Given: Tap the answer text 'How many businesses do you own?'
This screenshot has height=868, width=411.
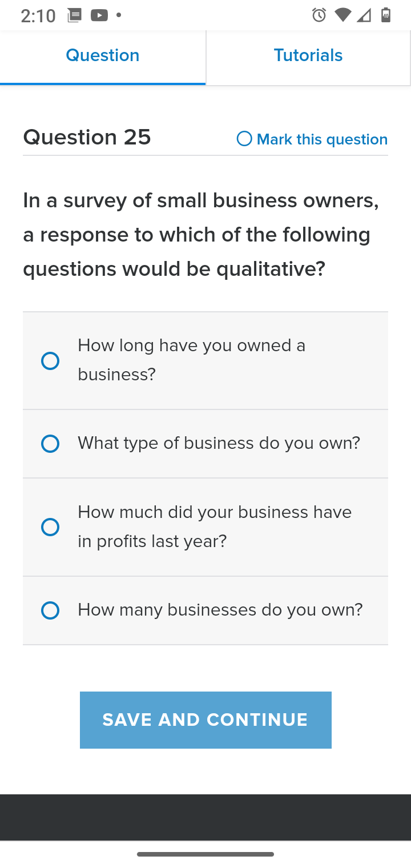Looking at the screenshot, I should pyautogui.click(x=220, y=610).
